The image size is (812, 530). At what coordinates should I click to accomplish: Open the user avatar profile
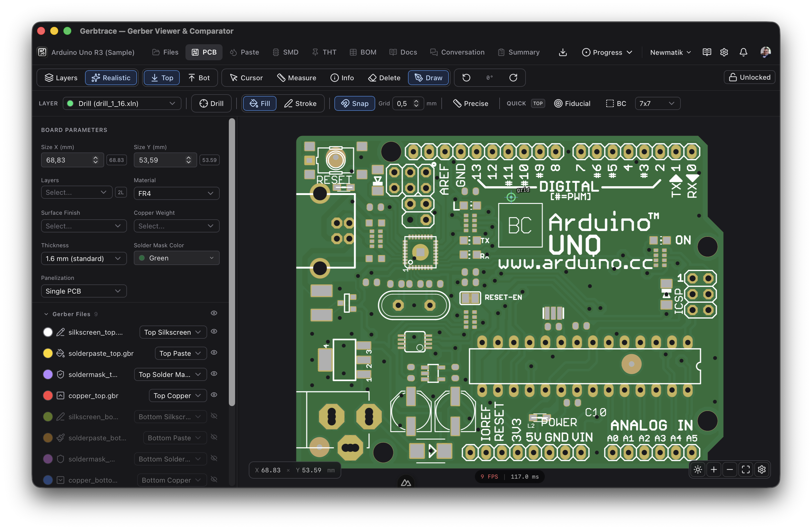click(765, 52)
